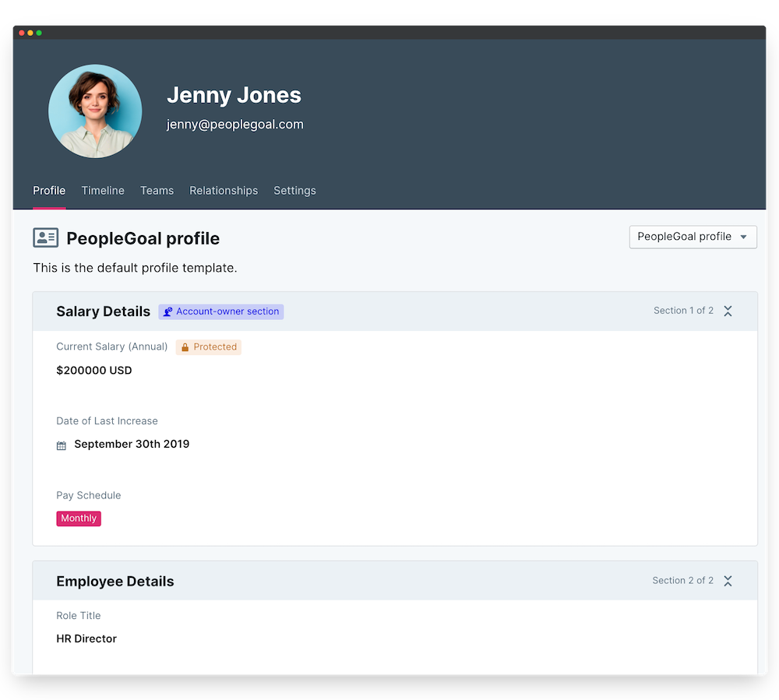Viewport: 779px width, 700px height.
Task: Open the PeopleGoal profile template dropdown
Action: click(x=693, y=237)
